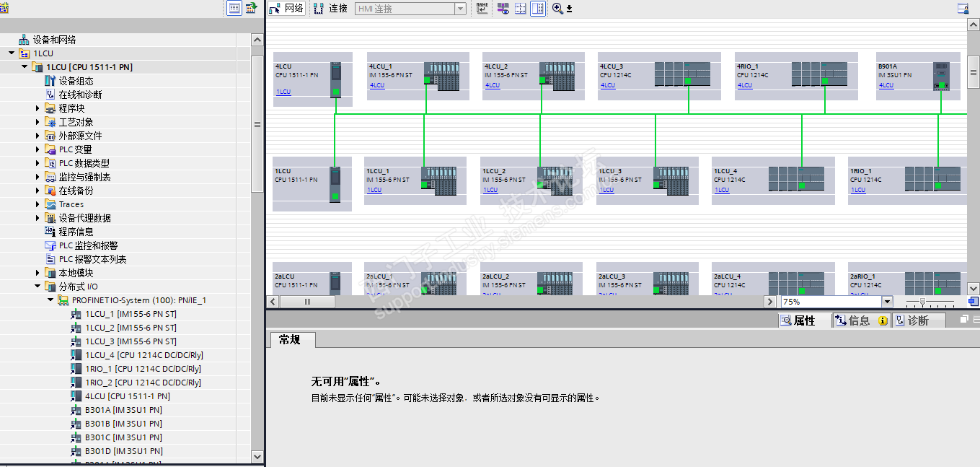Click the B901A IM 3SU1 module graphic
The width and height of the screenshot is (980, 467).
pyautogui.click(x=941, y=76)
